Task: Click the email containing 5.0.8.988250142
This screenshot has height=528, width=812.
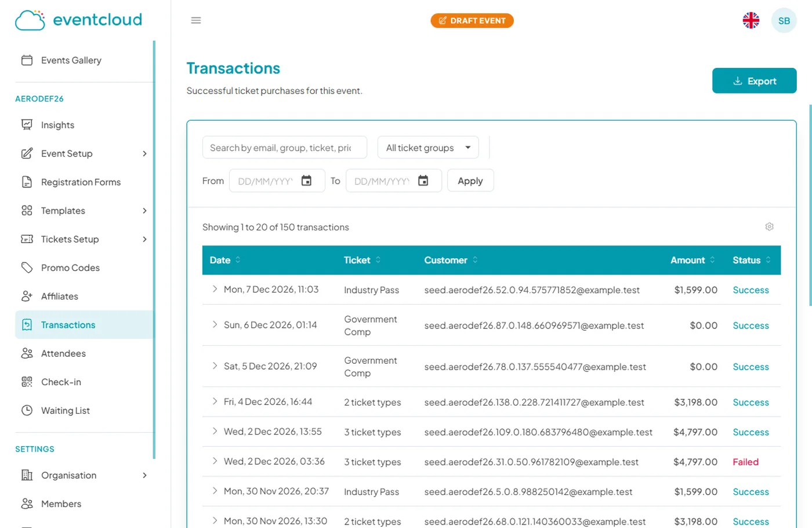Action: [528, 491]
